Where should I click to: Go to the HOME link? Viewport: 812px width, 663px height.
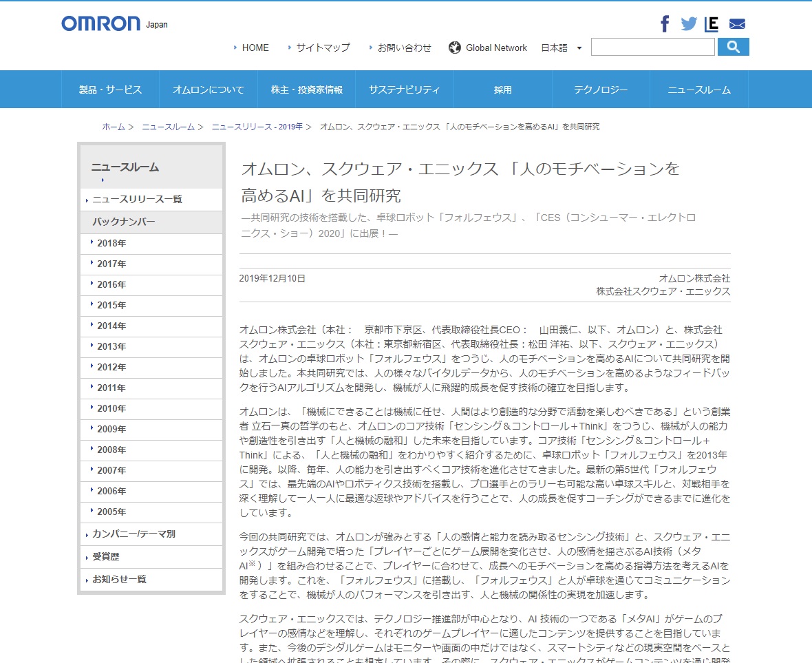[x=255, y=48]
